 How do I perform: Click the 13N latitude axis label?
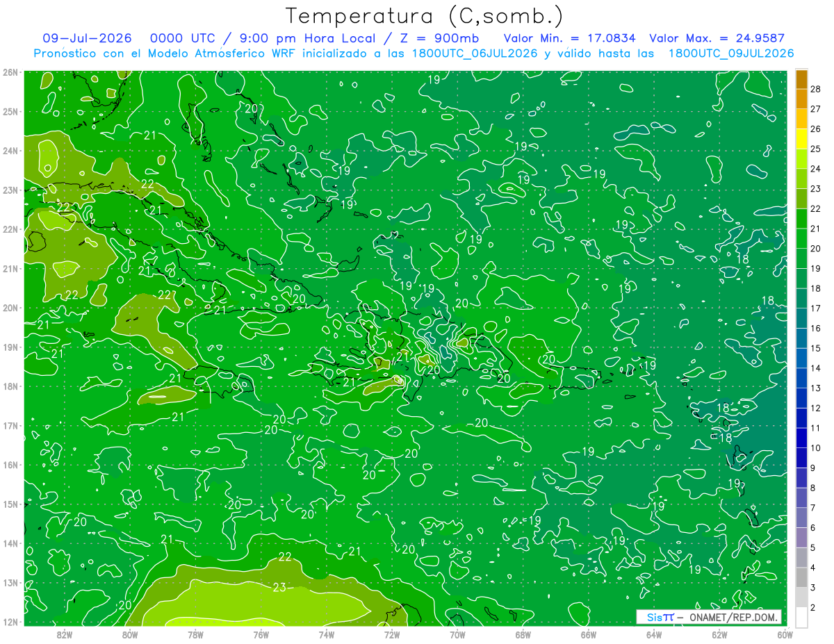point(10,583)
